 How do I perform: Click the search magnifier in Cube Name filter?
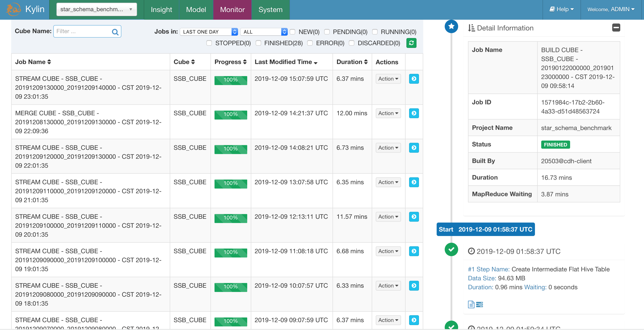115,32
